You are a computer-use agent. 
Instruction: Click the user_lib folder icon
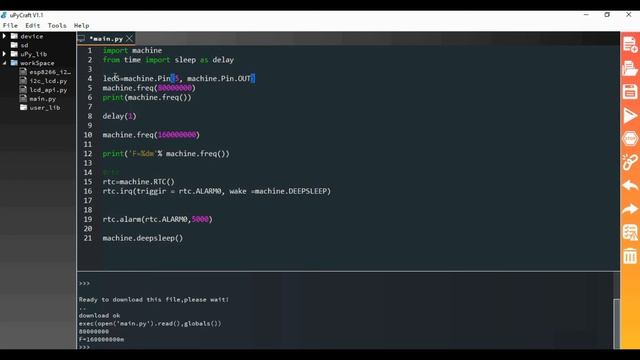click(x=23, y=107)
